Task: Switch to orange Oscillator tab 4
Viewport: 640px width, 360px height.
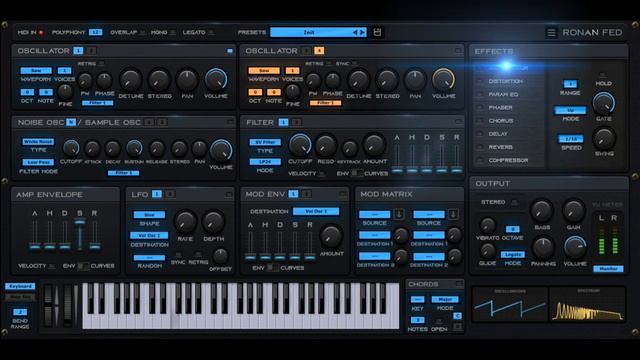Action: (x=319, y=51)
